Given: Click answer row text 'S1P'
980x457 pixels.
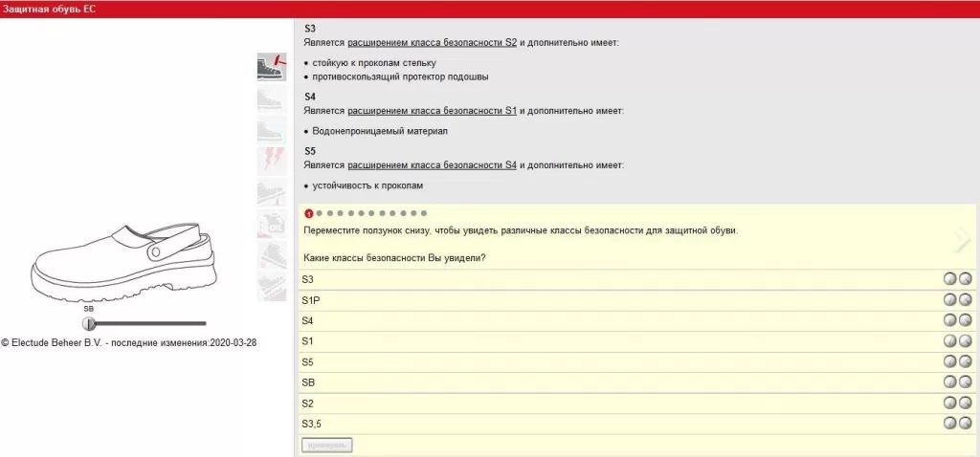Looking at the screenshot, I should (311, 300).
